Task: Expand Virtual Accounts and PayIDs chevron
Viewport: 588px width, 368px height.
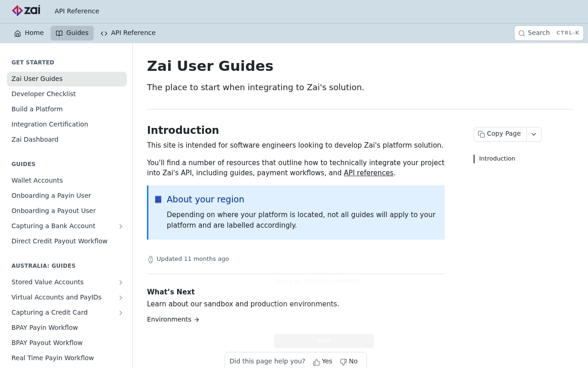Action: coord(121,298)
